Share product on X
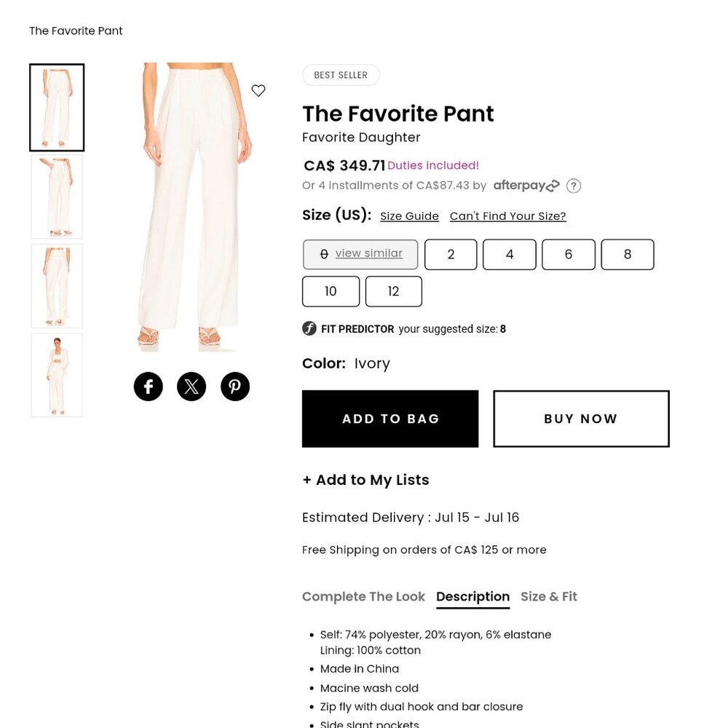The height and width of the screenshot is (728, 728). tap(191, 386)
